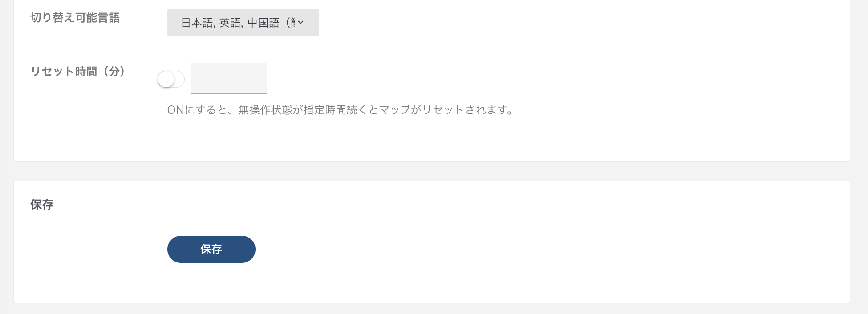
Task: Click the 中国語 text in language selector
Action: click(x=263, y=23)
